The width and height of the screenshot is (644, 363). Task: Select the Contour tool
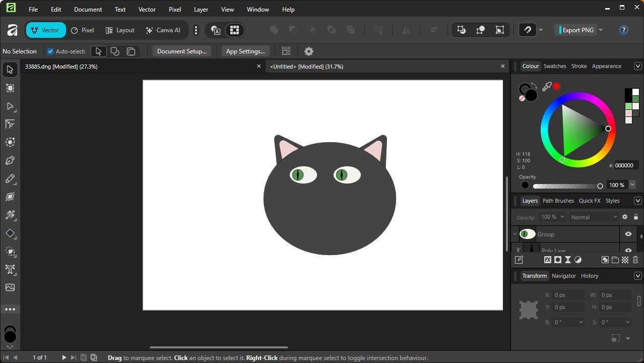pyautogui.click(x=10, y=142)
